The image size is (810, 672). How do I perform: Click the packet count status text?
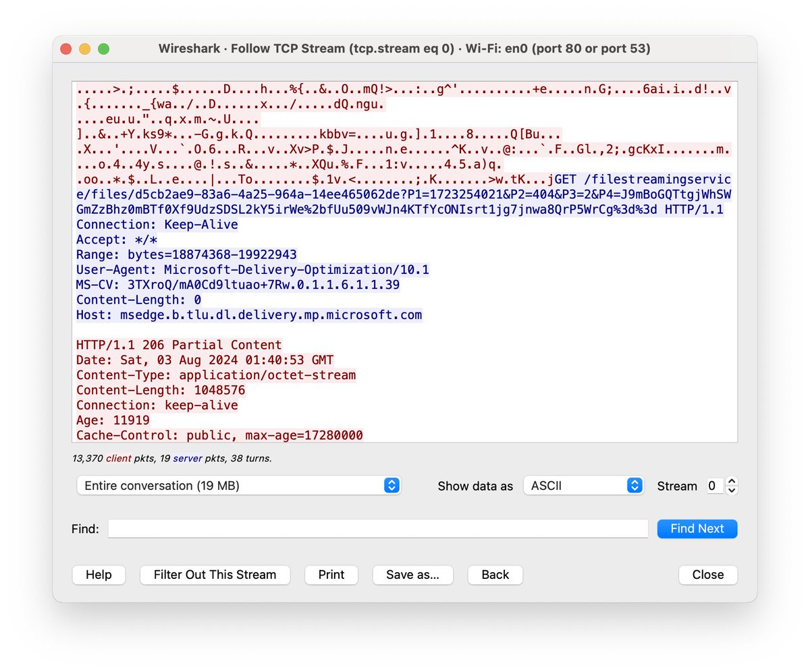point(171,458)
